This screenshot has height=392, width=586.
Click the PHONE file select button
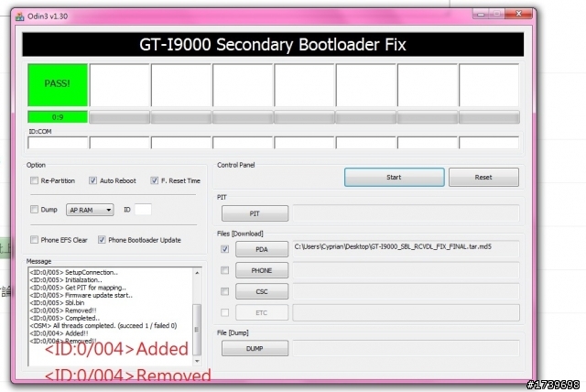tap(262, 270)
